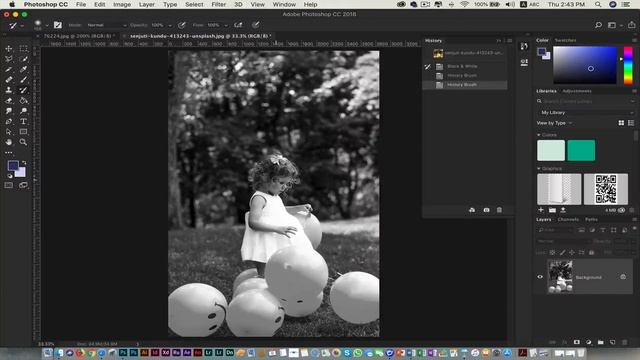Select the Horizontal Type tool
Screen dimensions: 640x360
[23, 122]
